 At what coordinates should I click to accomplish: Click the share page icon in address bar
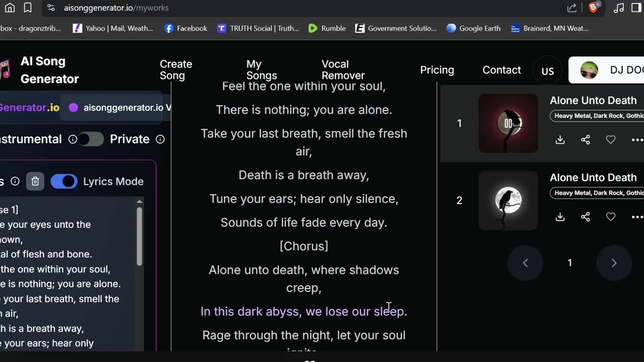coord(572,8)
